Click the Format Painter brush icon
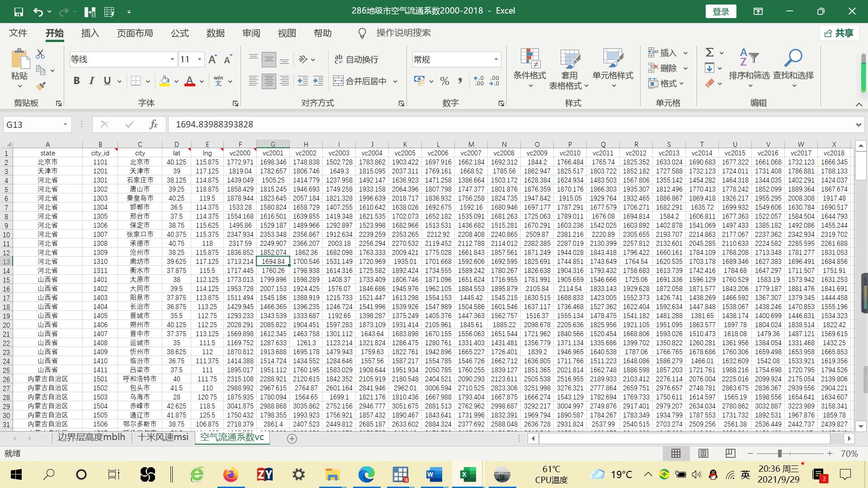Screen dimensions: 868x488 41,86
